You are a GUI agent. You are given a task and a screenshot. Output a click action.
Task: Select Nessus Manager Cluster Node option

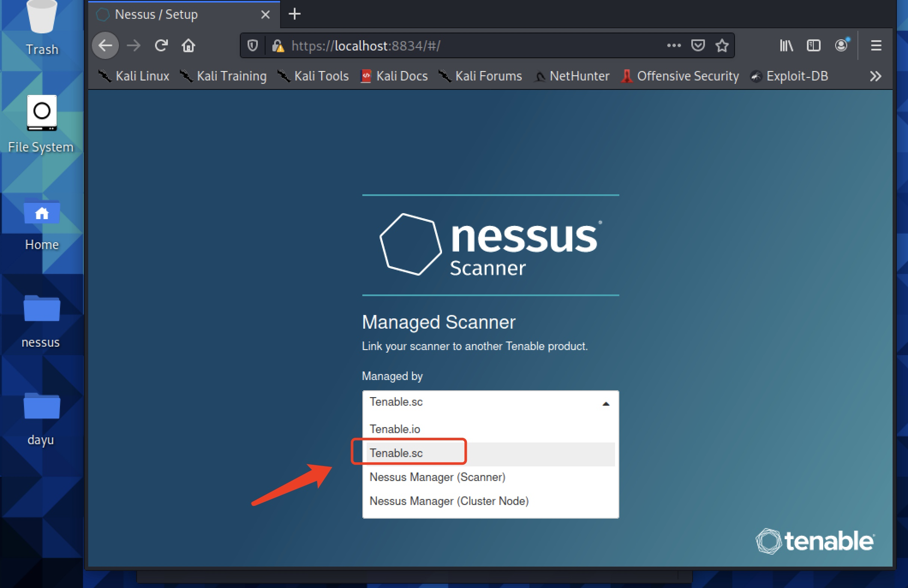[449, 501]
